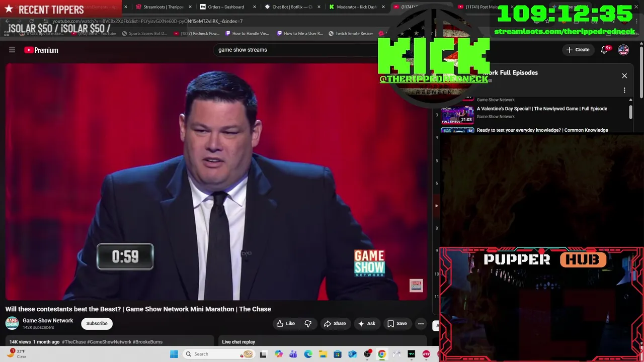Close the playlist panel
Viewport: 644px width, 362px height.
(x=624, y=76)
